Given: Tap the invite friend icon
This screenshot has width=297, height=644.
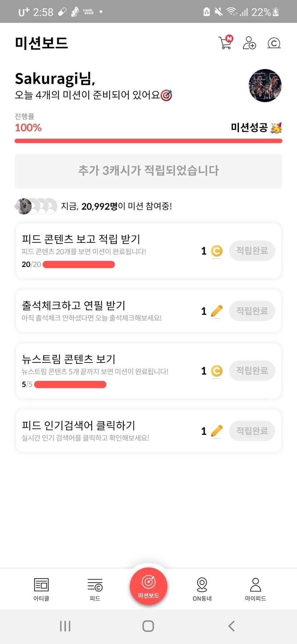Looking at the screenshot, I should point(249,43).
